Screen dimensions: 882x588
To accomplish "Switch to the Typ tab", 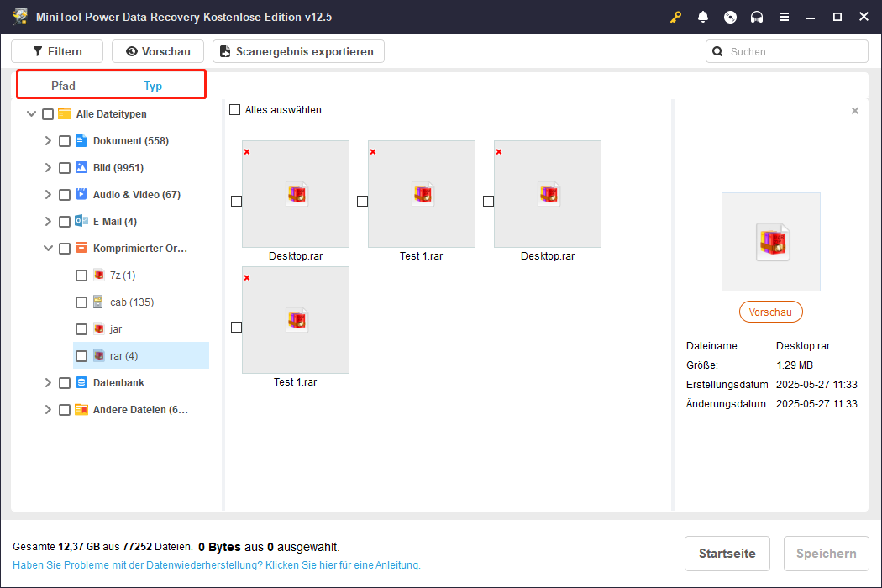I will coord(153,86).
